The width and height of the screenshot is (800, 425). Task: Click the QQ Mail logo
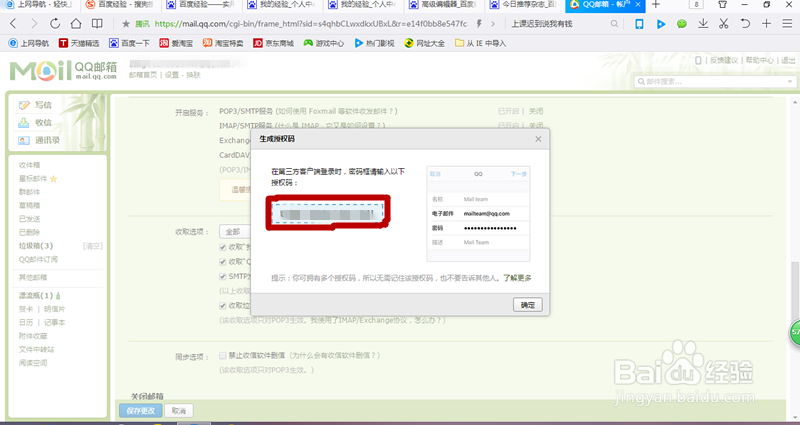63,71
